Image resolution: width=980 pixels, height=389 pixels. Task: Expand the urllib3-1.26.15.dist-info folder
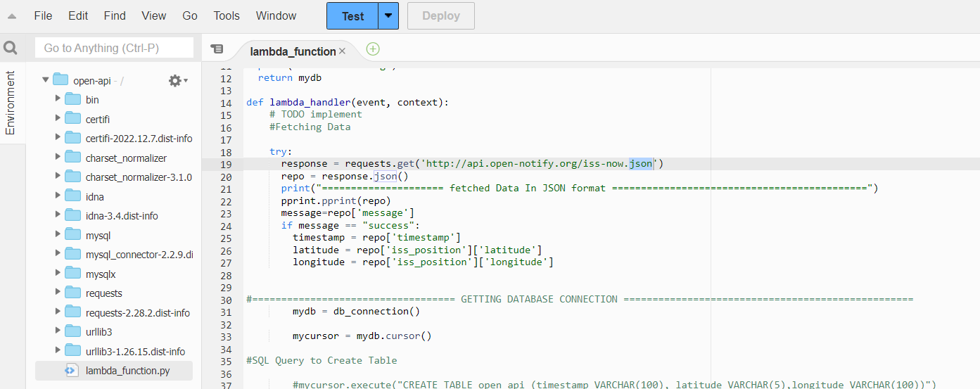(x=58, y=351)
